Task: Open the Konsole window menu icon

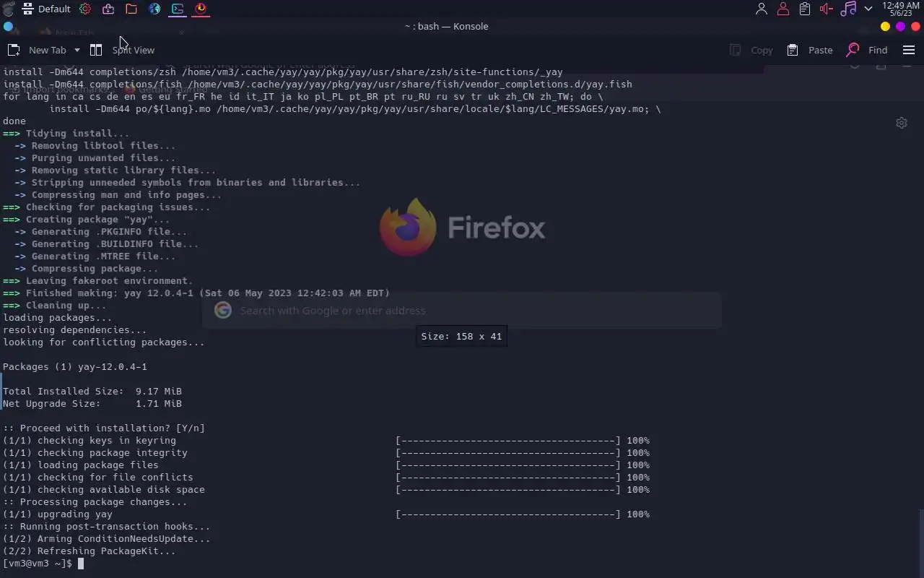Action: pyautogui.click(x=8, y=26)
